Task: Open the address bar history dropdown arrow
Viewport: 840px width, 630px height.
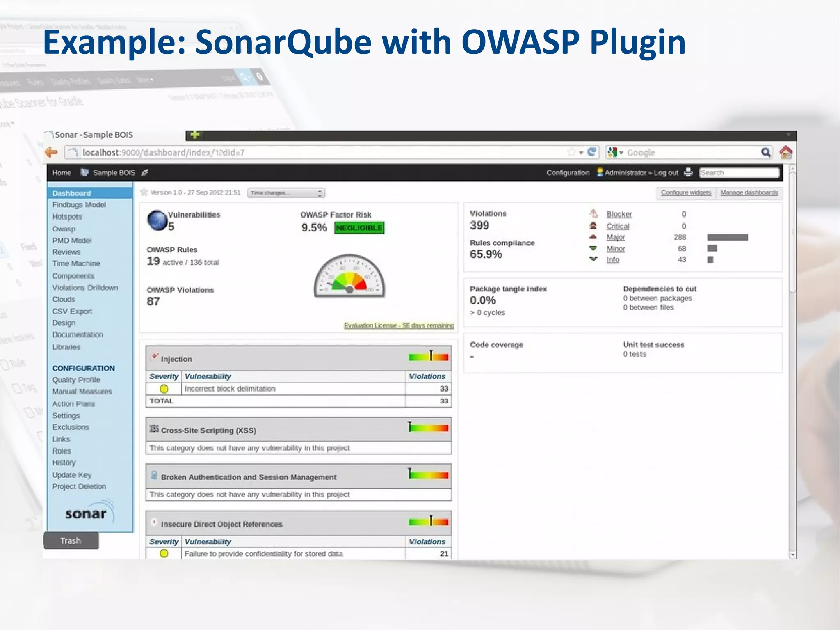Action: (581, 153)
